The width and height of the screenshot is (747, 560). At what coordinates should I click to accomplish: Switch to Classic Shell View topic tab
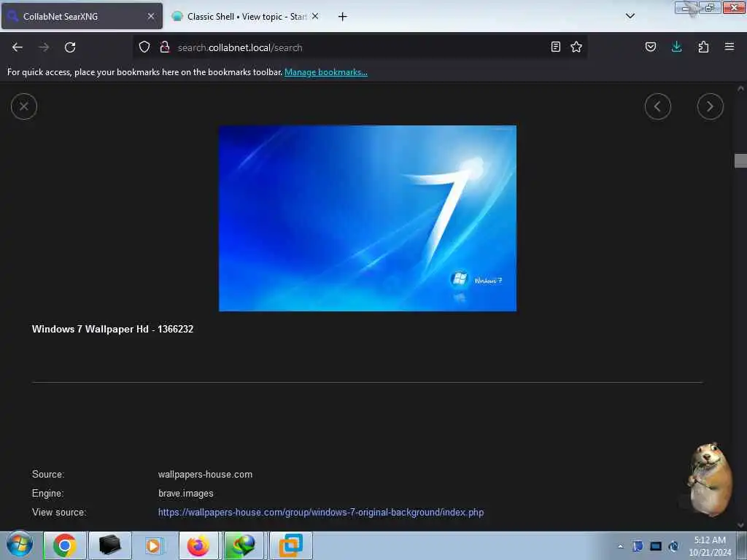246,16
